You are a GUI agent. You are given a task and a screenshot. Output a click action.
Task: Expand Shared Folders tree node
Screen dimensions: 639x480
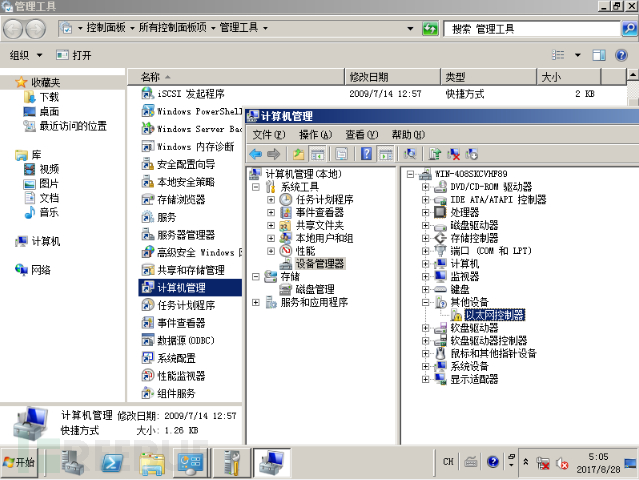coord(271,225)
